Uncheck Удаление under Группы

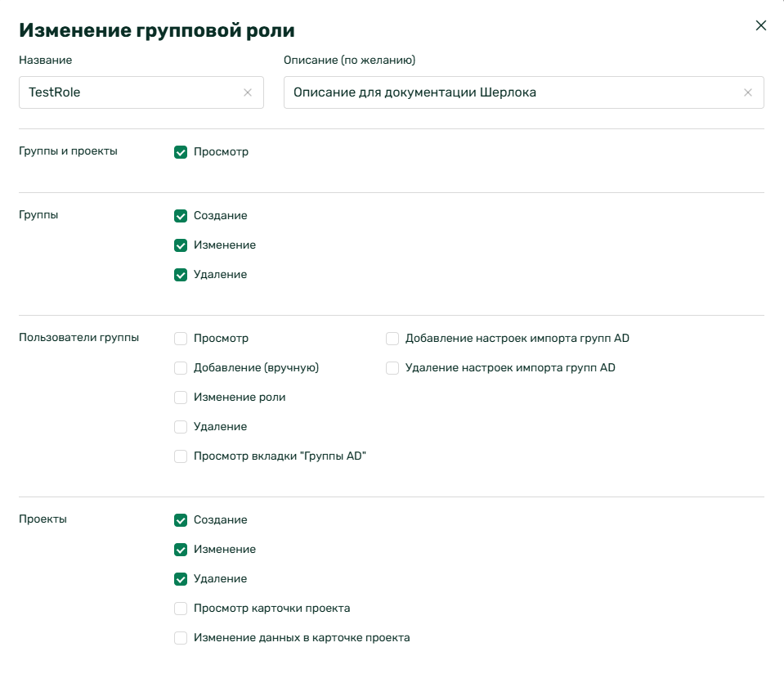181,275
